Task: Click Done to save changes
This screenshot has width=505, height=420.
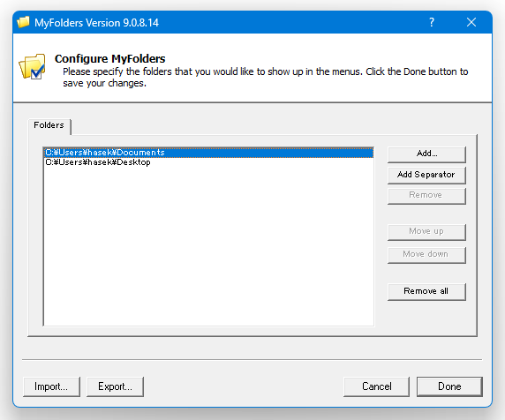Action: tap(449, 386)
